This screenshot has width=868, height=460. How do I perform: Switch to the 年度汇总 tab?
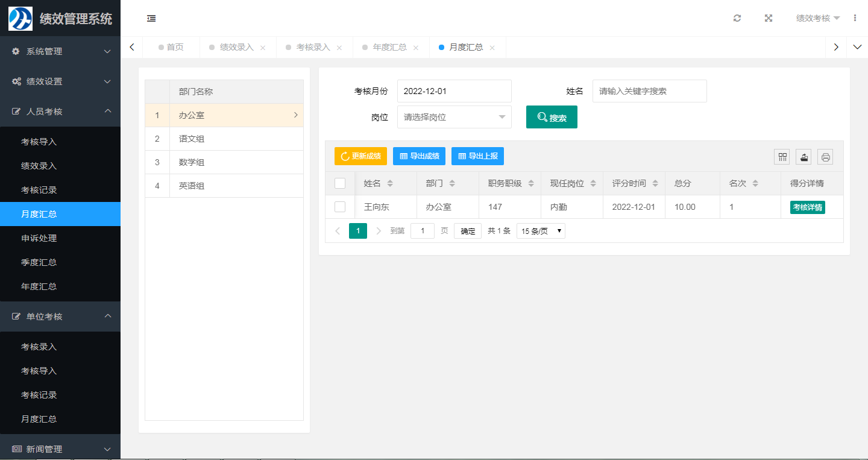click(x=389, y=47)
